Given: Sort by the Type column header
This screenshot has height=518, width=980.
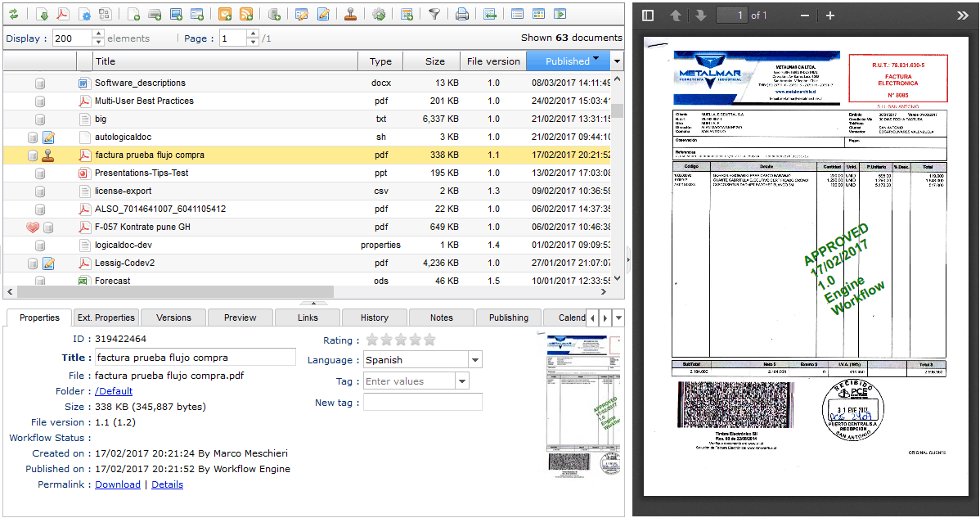Looking at the screenshot, I should click(380, 61).
